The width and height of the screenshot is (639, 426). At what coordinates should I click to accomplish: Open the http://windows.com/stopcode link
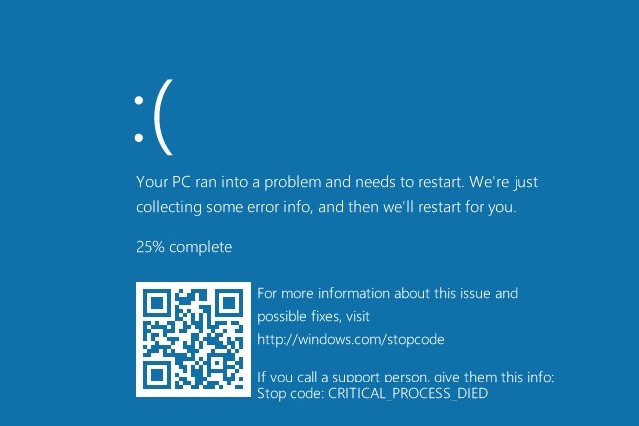[x=351, y=339]
